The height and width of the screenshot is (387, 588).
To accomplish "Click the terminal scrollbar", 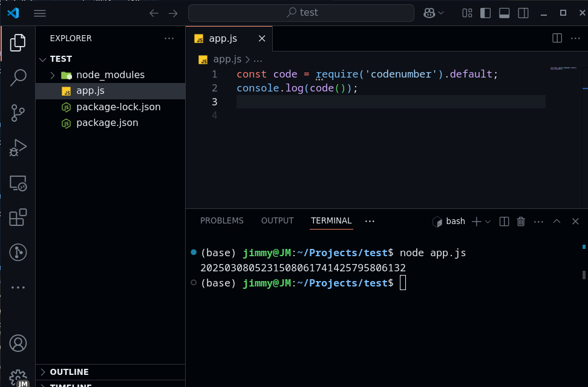I will tap(584, 275).
